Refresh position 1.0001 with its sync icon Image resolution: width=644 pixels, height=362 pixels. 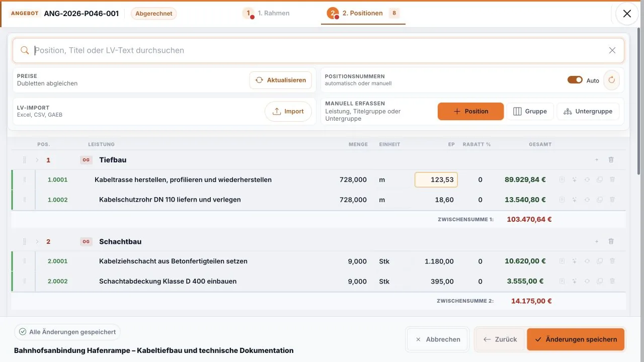(587, 179)
